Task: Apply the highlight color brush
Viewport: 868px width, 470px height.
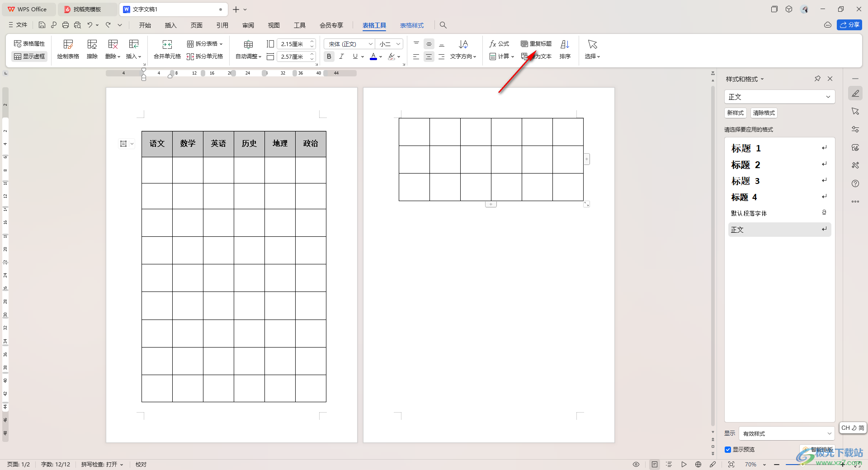Action: [392, 56]
